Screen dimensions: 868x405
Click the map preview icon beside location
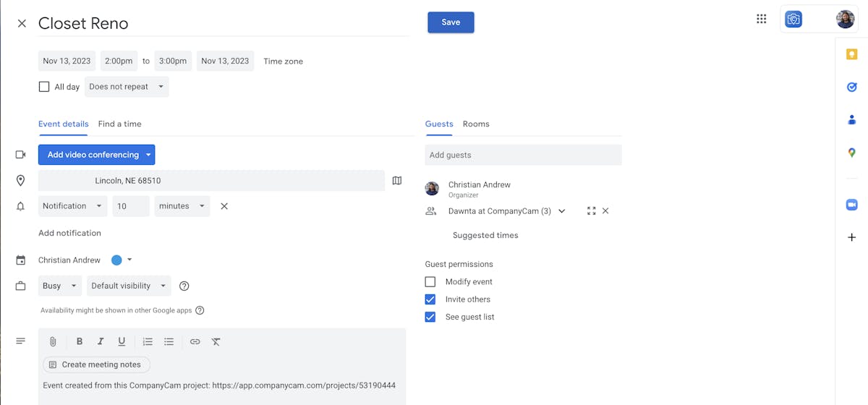[x=396, y=181]
